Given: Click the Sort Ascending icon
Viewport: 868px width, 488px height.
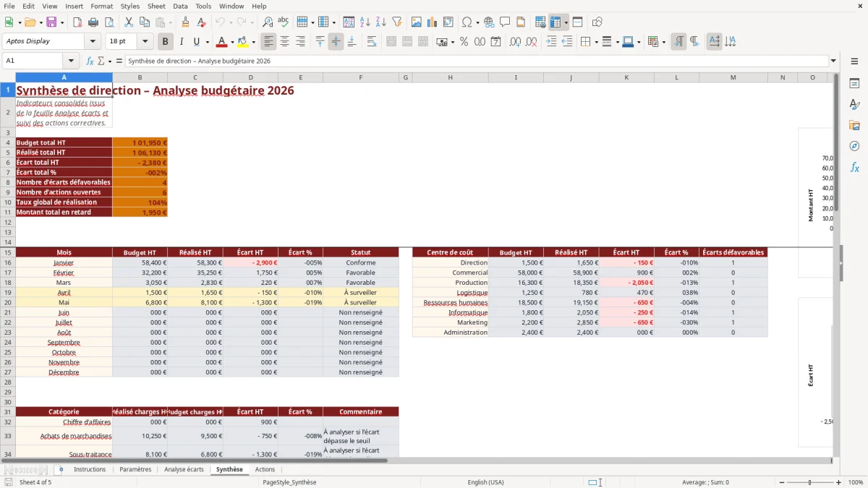Looking at the screenshot, I should point(365,22).
